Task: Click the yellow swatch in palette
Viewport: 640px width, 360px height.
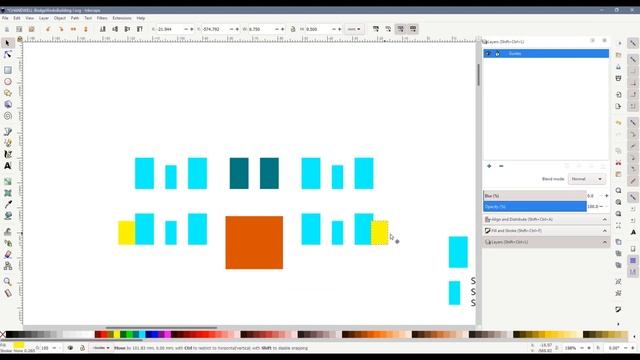Action: tap(117, 335)
